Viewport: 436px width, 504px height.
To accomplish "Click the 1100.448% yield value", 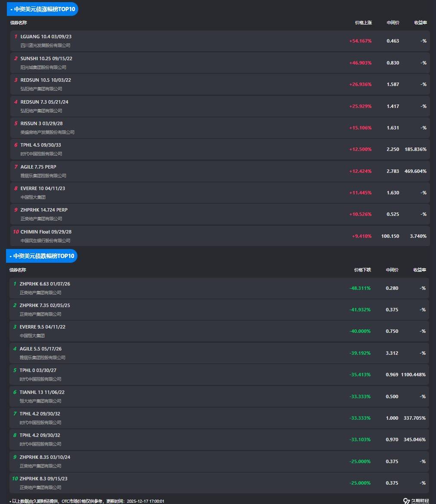I will pyautogui.click(x=413, y=375).
